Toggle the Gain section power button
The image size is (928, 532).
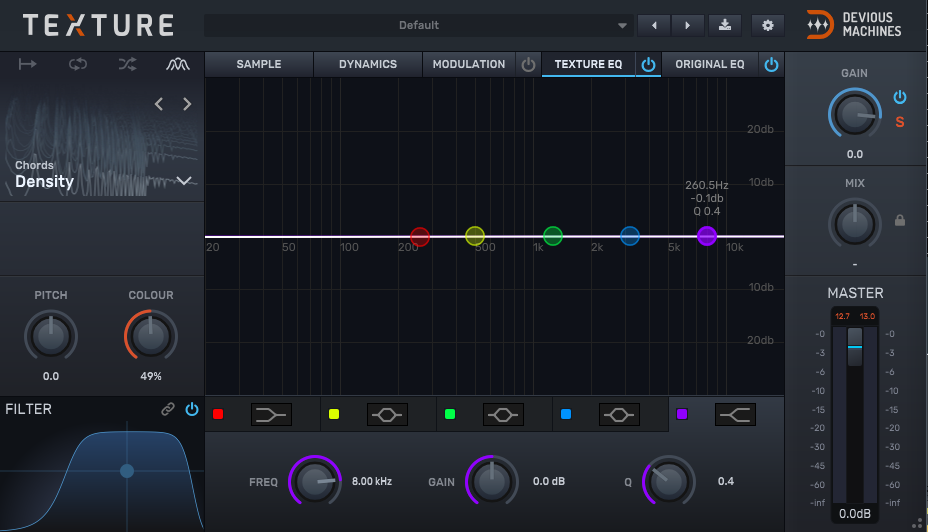click(900, 97)
